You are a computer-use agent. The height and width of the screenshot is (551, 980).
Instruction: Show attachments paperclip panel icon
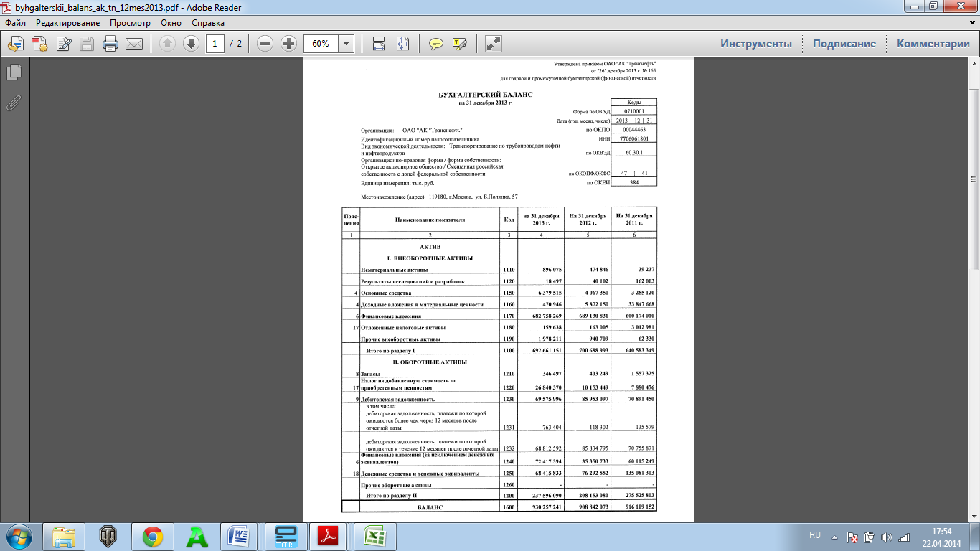pos(14,103)
